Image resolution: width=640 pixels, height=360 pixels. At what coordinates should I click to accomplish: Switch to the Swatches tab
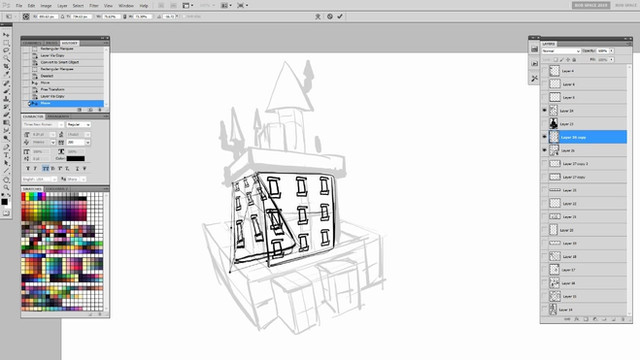click(x=32, y=189)
